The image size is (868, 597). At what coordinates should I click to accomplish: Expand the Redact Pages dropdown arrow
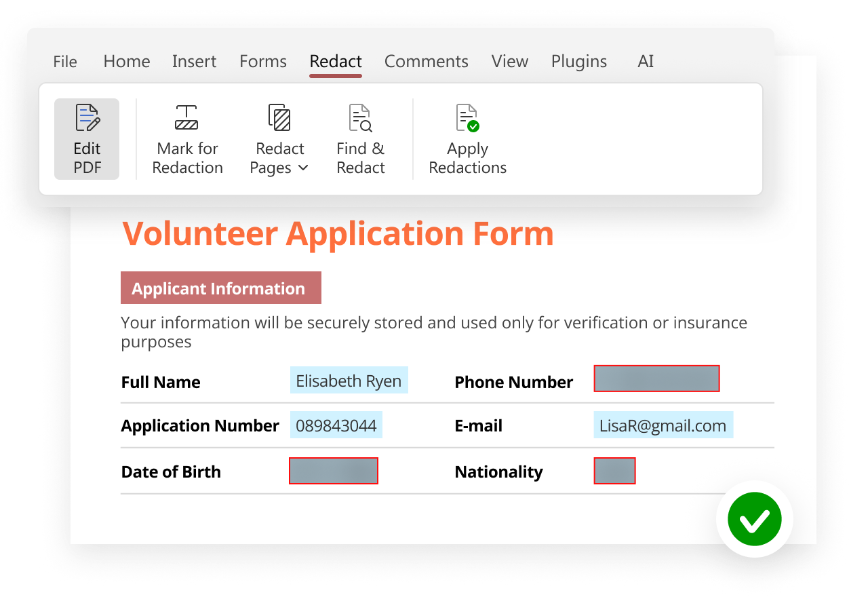click(303, 168)
